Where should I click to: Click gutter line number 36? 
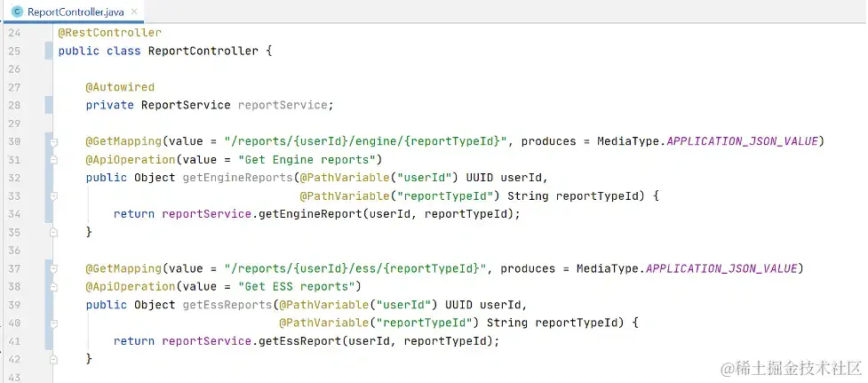point(14,251)
